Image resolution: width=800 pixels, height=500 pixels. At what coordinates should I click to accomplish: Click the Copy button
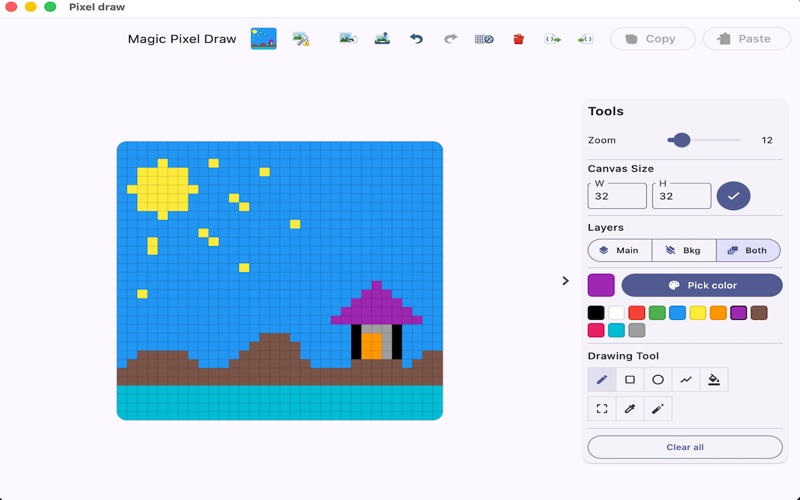point(653,39)
